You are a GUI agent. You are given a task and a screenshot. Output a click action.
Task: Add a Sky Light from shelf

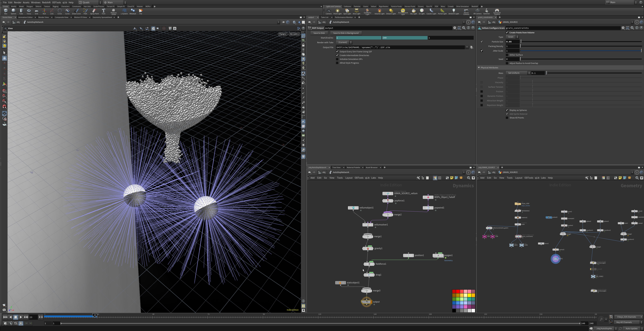click(413, 11)
